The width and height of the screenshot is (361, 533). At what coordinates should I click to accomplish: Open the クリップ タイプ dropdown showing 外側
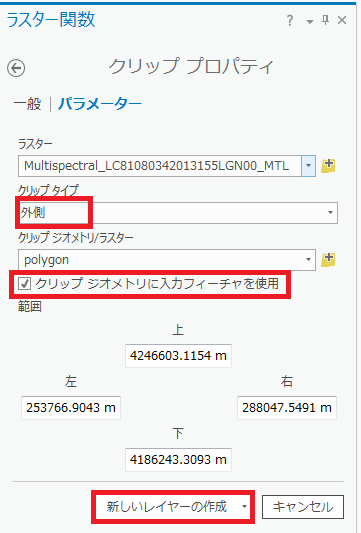(x=178, y=213)
